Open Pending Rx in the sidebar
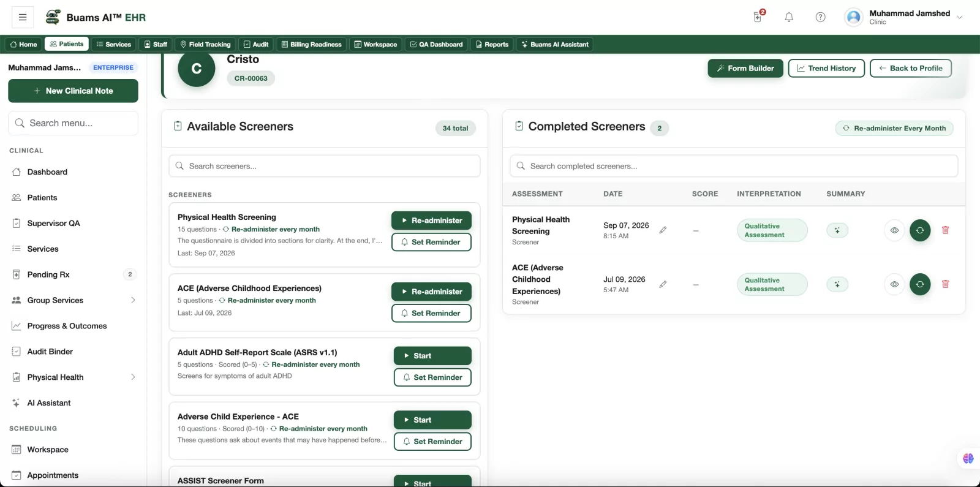 (x=73, y=274)
